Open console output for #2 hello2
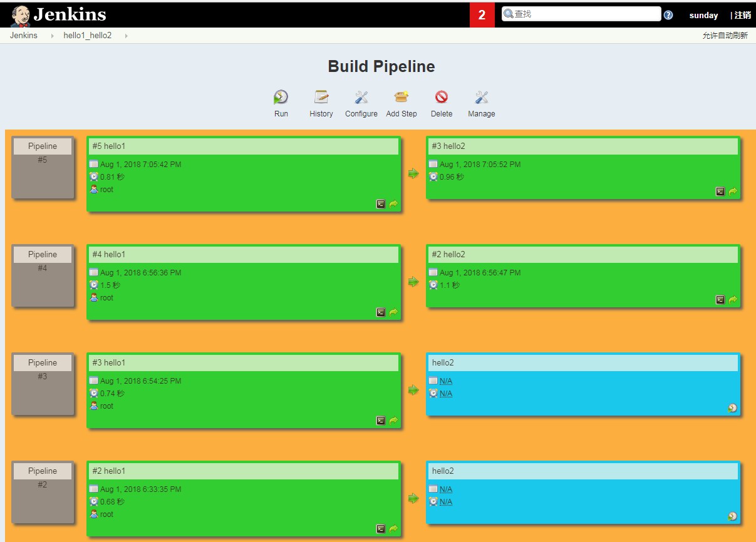756x542 pixels. (x=720, y=300)
